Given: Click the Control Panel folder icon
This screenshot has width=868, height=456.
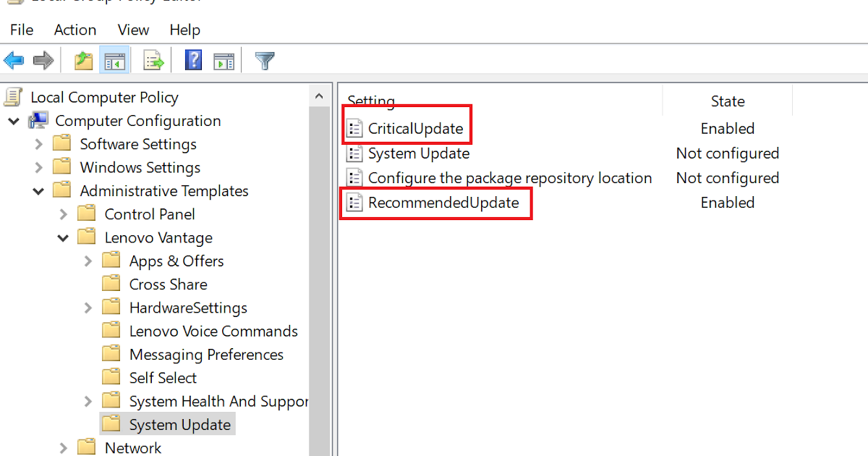Looking at the screenshot, I should (87, 214).
